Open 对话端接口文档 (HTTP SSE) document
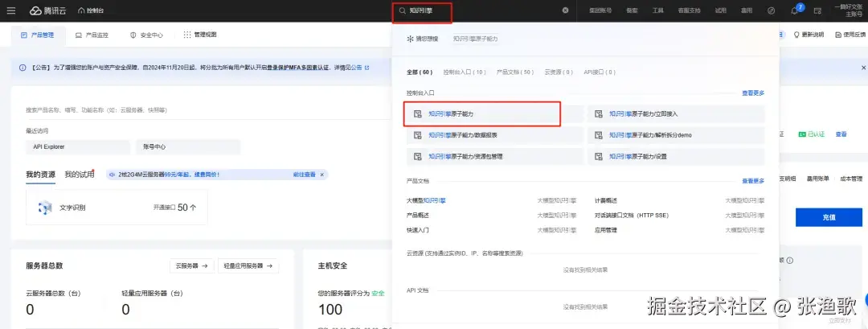This screenshot has width=868, height=329. 632,215
